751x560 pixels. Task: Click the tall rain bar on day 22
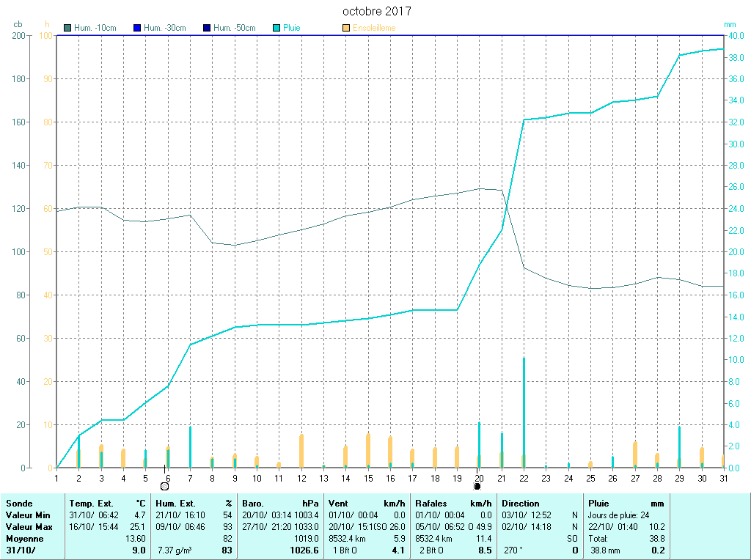524,410
